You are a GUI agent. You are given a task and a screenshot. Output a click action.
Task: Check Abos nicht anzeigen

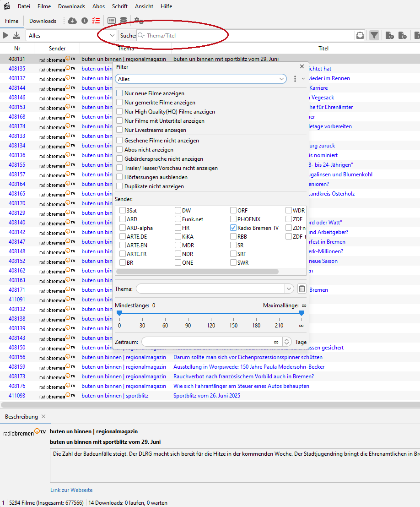tap(119, 149)
